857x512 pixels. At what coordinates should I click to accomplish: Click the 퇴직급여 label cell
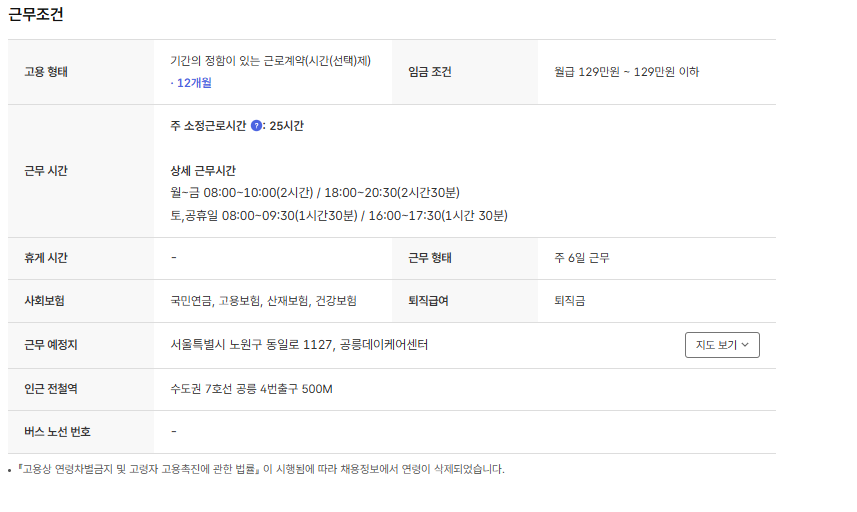(x=428, y=301)
